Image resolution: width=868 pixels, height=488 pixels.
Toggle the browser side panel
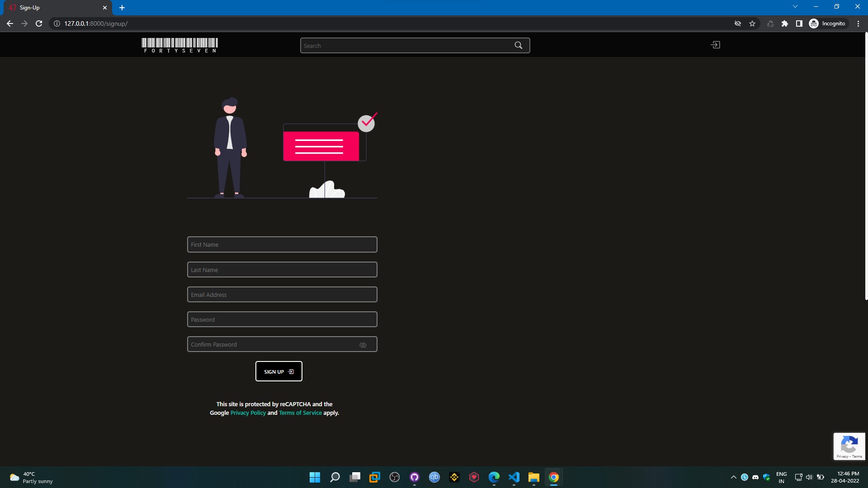(799, 23)
